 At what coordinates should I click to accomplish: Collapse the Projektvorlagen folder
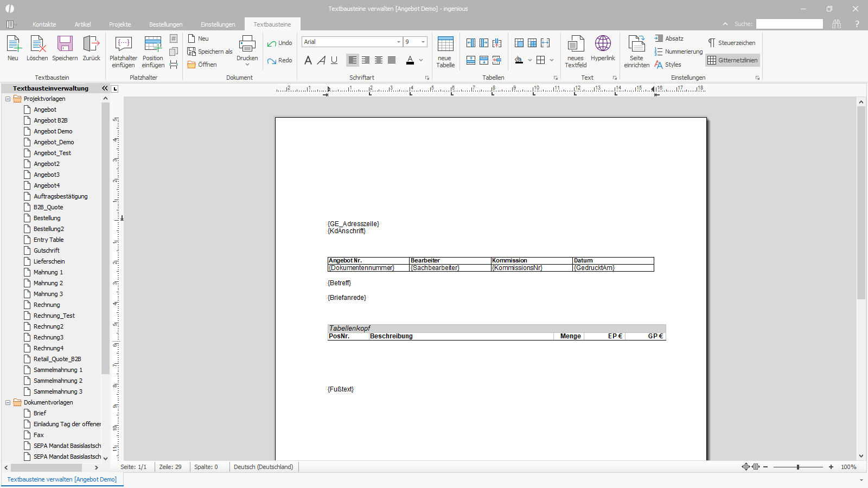(8, 99)
